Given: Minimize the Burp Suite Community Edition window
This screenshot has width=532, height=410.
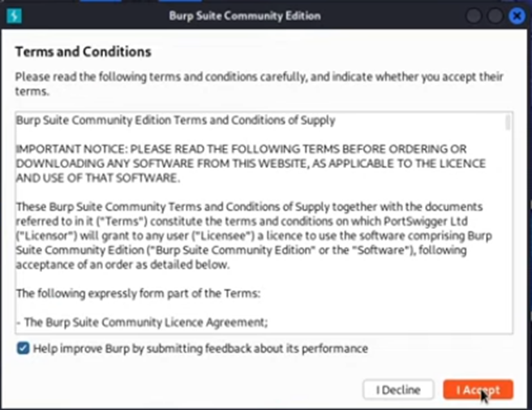Looking at the screenshot, I should [474, 15].
